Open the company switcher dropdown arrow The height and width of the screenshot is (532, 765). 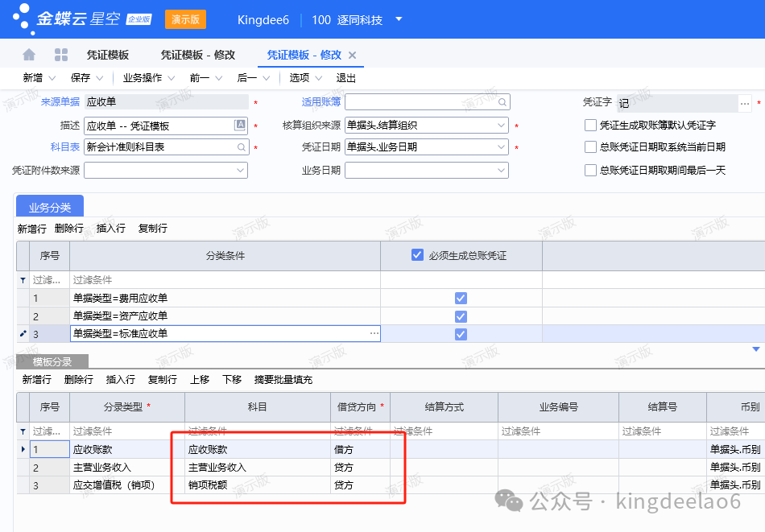coord(399,19)
